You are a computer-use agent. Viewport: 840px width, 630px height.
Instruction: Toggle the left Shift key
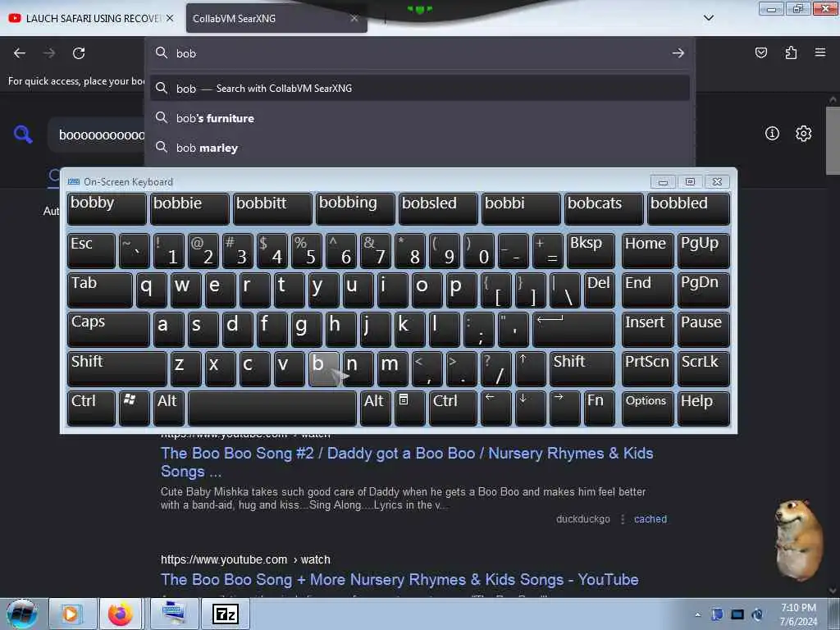(116, 368)
